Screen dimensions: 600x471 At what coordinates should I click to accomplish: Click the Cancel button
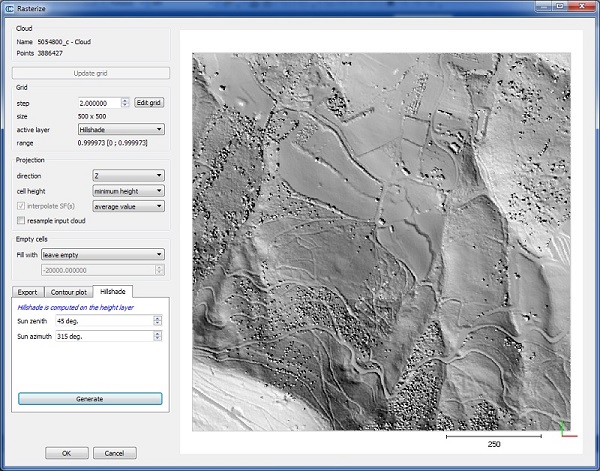114,453
